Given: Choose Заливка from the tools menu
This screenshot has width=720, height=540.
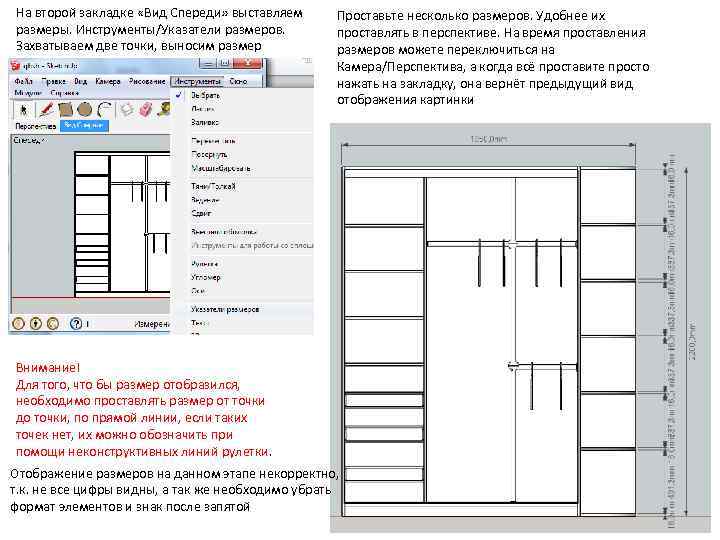Looking at the screenshot, I should tap(205, 123).
